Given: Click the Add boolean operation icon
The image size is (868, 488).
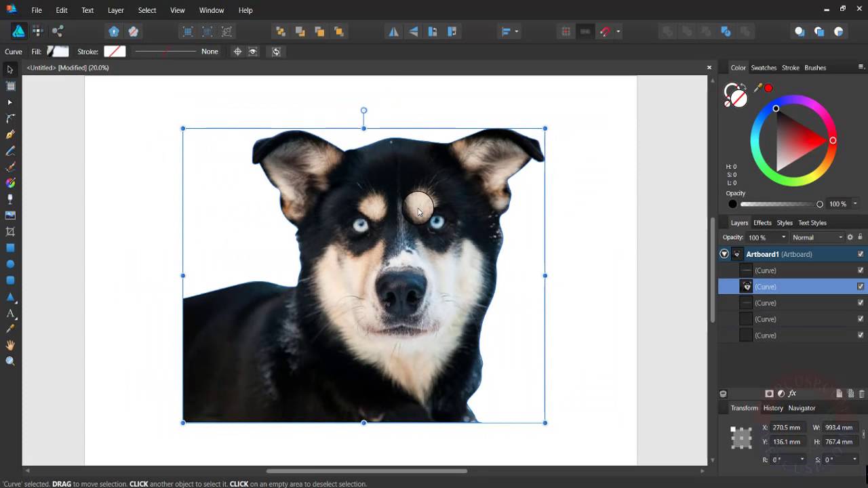Looking at the screenshot, I should (668, 31).
